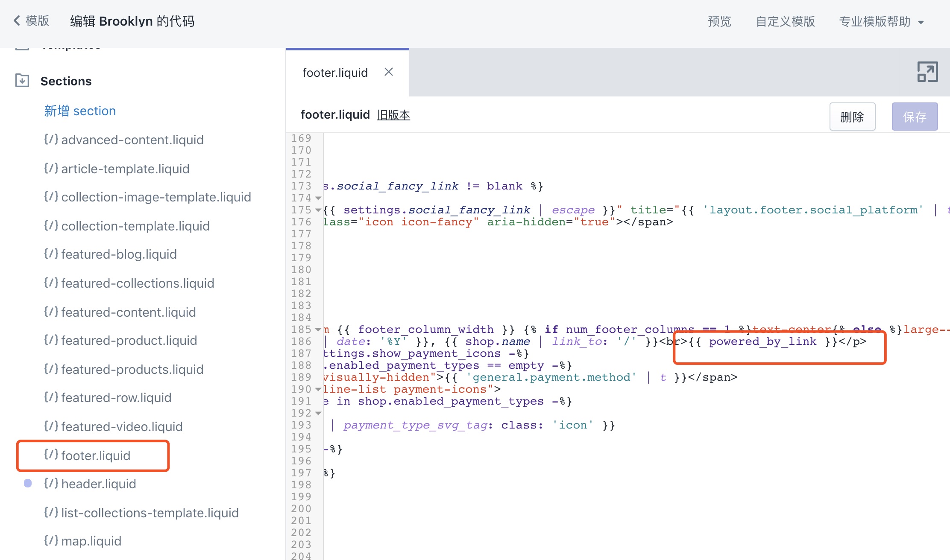Collapse the code fold at line 174
The image size is (950, 560).
coord(318,198)
